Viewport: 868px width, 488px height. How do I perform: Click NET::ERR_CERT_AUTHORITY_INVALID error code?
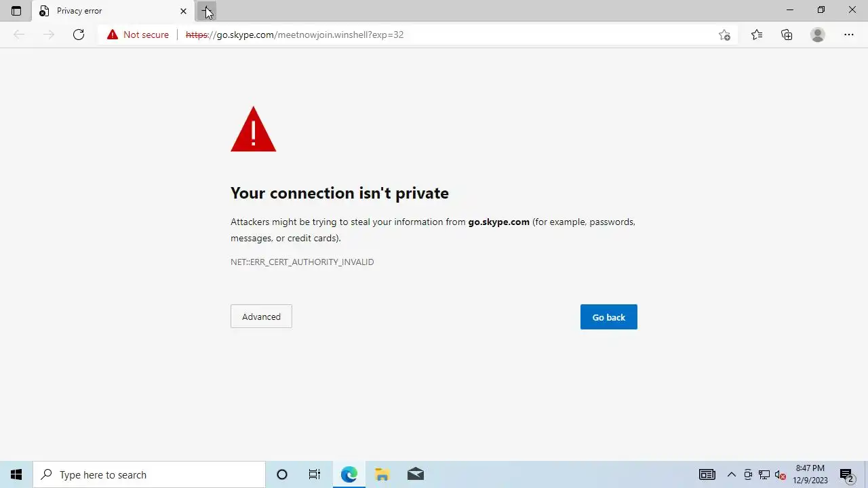(x=302, y=262)
